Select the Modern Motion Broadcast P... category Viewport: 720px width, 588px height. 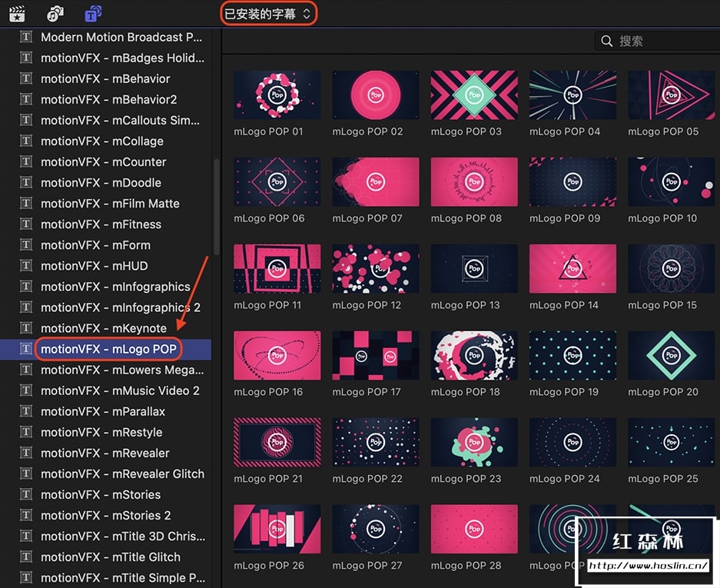click(x=105, y=37)
